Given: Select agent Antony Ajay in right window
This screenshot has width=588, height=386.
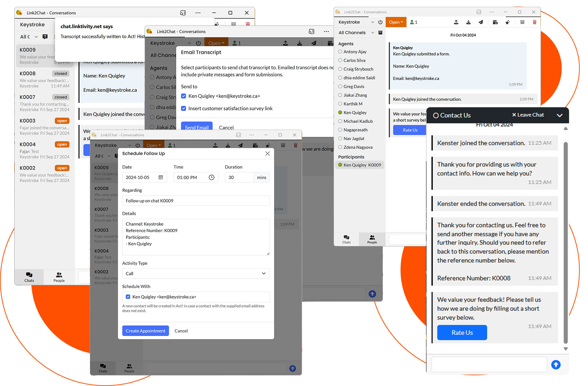Looking at the screenshot, I should [x=352, y=52].
